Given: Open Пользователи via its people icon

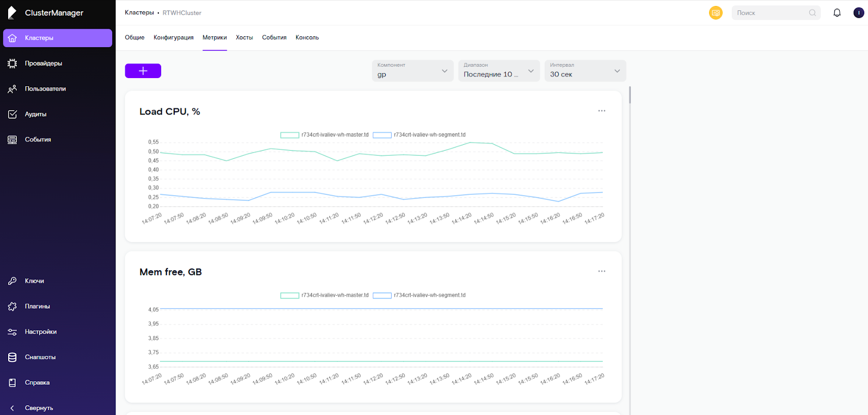Looking at the screenshot, I should point(12,89).
